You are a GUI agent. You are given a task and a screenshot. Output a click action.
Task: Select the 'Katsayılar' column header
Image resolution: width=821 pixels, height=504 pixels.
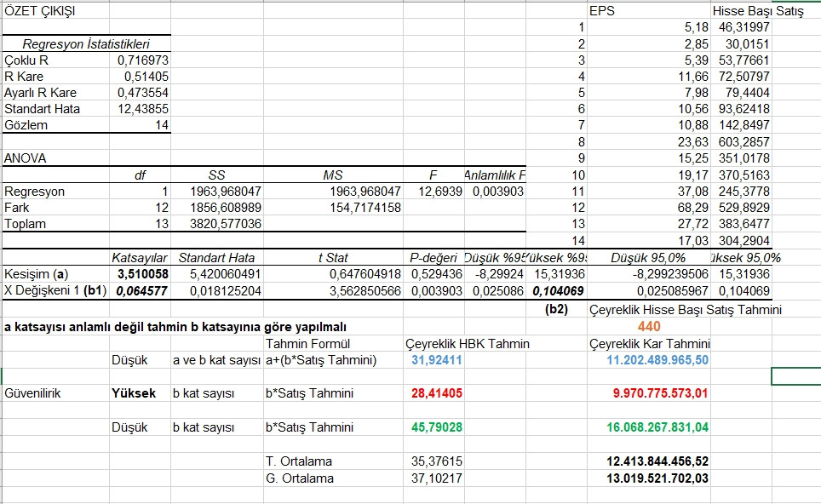[140, 258]
